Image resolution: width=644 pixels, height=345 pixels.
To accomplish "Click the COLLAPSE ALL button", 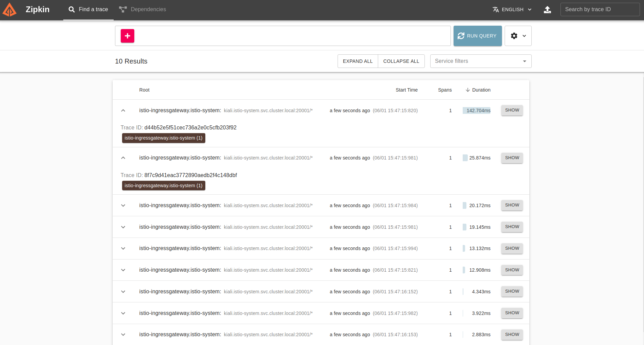I will tap(401, 61).
